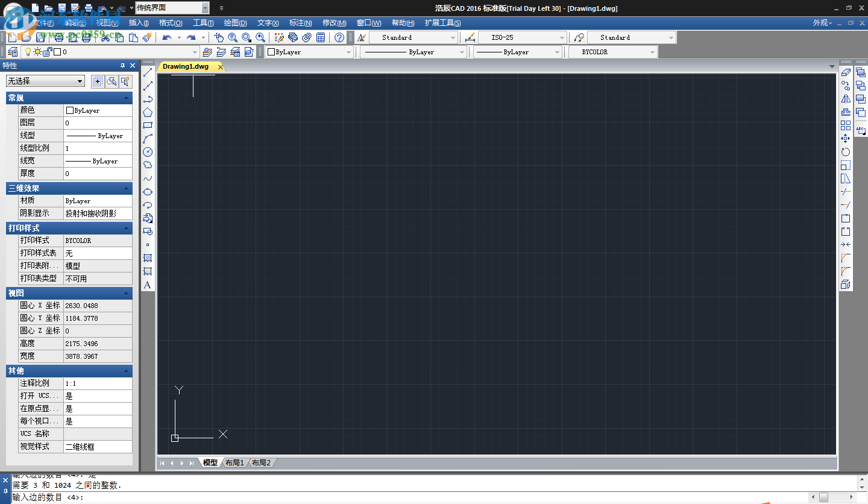Select the Scale tool
The width and height of the screenshot is (868, 504).
(846, 165)
